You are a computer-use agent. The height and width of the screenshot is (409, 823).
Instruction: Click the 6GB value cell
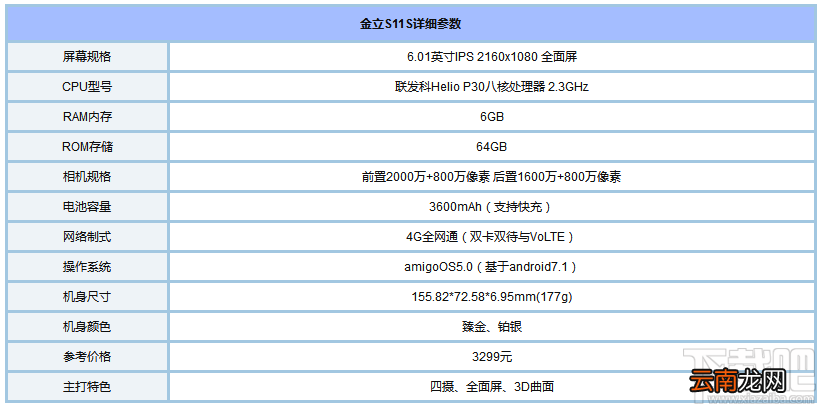(492, 117)
